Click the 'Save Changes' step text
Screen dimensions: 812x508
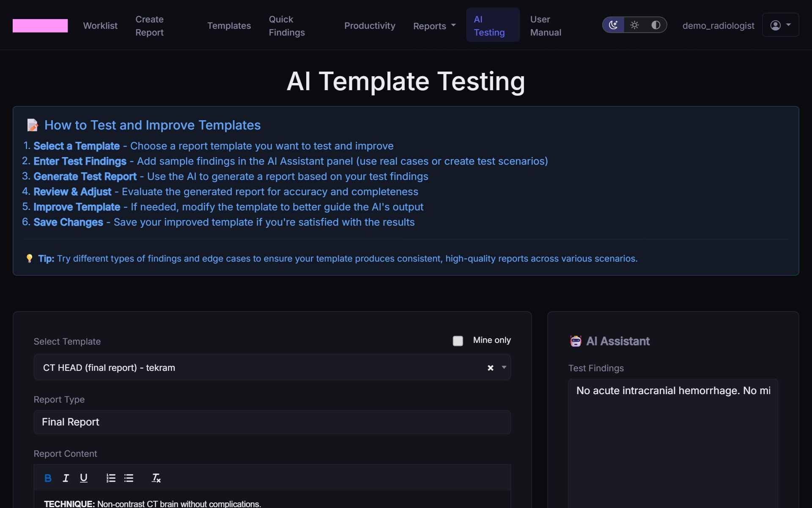68,222
